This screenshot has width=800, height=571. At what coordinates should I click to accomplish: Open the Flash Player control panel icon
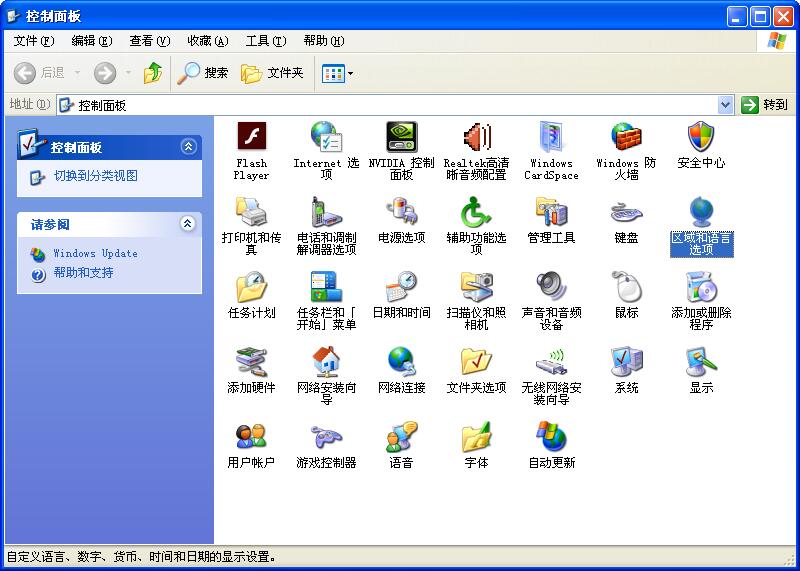point(252,137)
